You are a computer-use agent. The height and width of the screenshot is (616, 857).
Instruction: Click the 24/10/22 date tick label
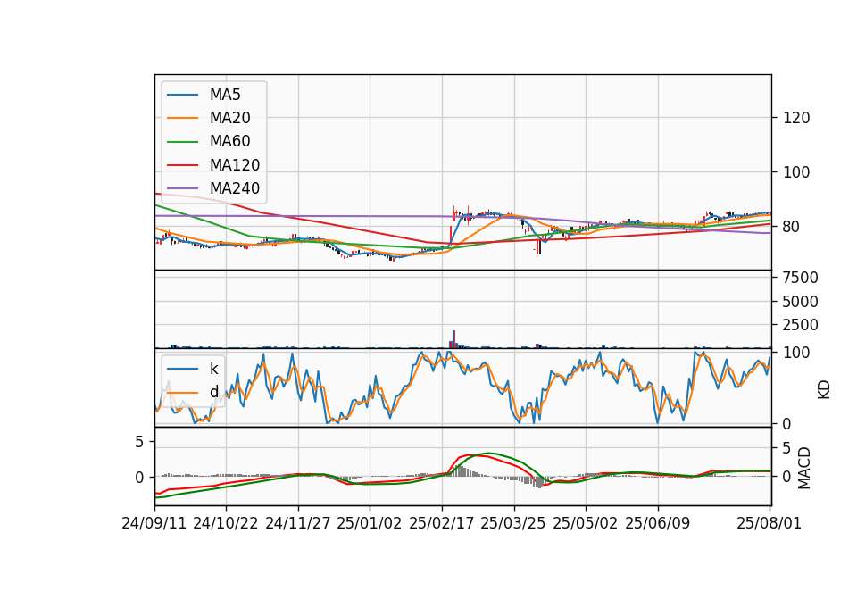226,523
